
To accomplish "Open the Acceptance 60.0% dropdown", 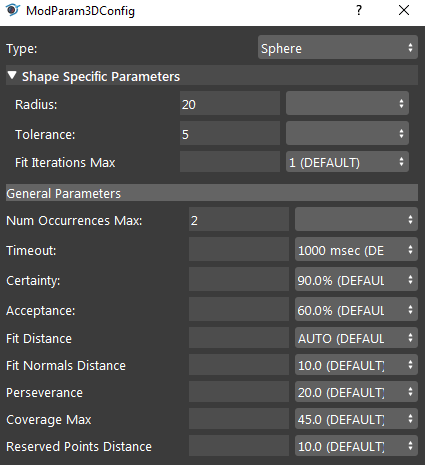I will pos(356,309).
